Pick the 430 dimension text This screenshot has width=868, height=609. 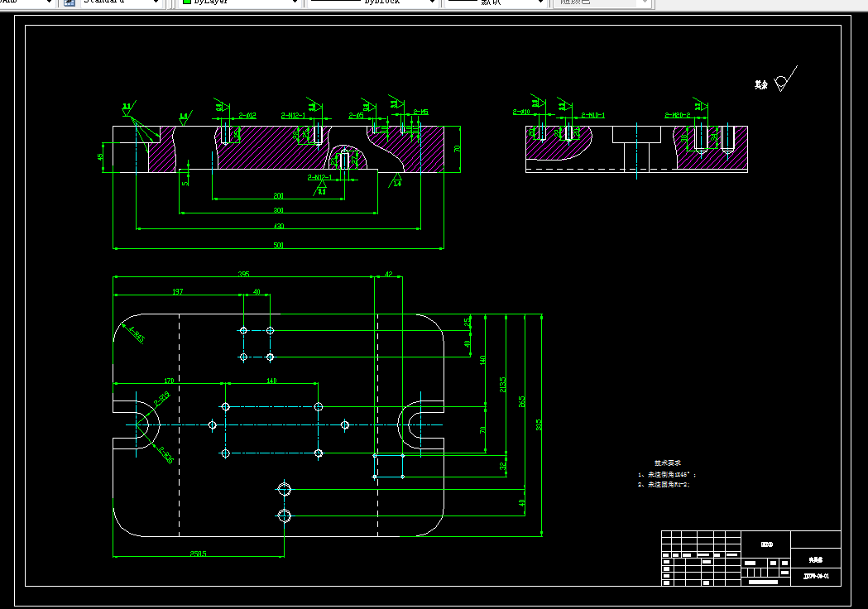(279, 226)
